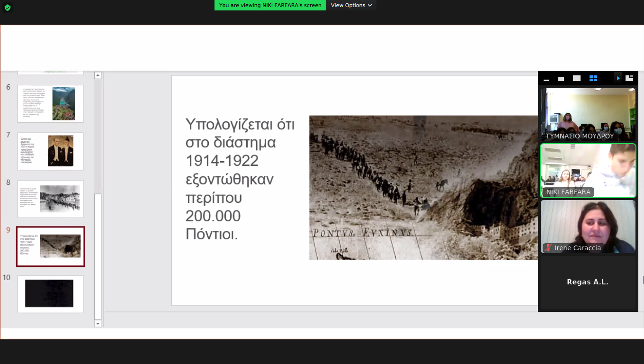The image size is (644, 364).
Task: Hide the thumbnail video panel
Action: (546, 79)
